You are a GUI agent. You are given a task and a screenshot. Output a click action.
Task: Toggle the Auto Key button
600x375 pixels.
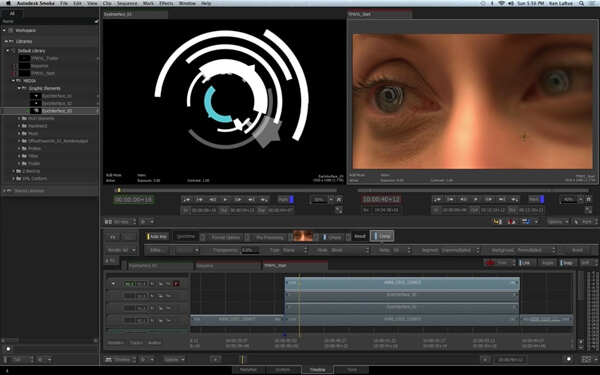click(158, 236)
